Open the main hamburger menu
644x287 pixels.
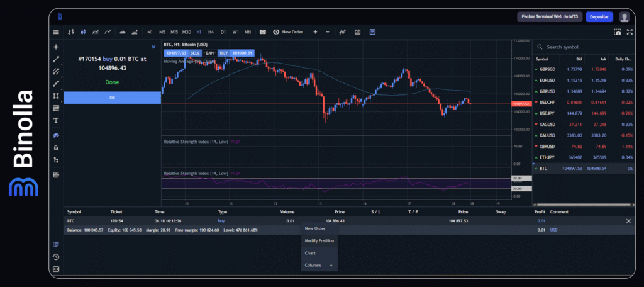(56, 32)
